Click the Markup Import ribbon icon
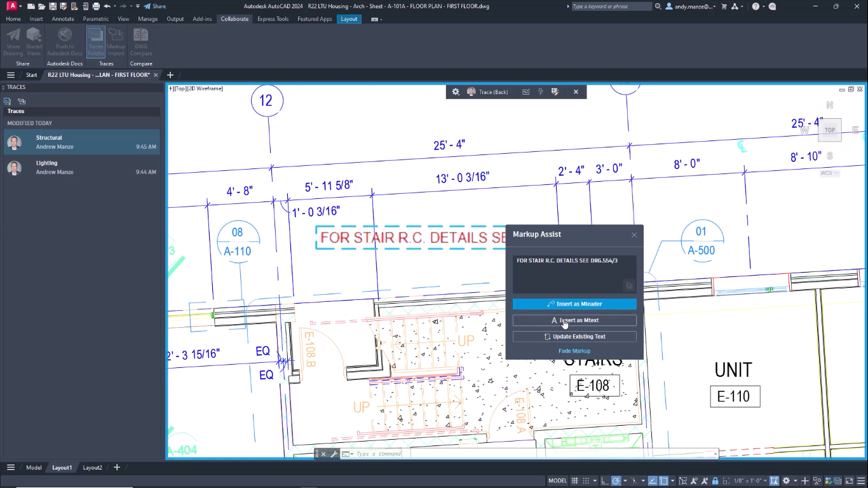The image size is (868, 488). pos(116,42)
